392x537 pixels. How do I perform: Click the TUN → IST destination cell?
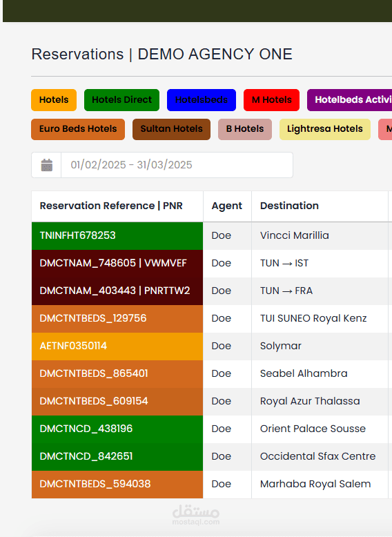(x=320, y=264)
